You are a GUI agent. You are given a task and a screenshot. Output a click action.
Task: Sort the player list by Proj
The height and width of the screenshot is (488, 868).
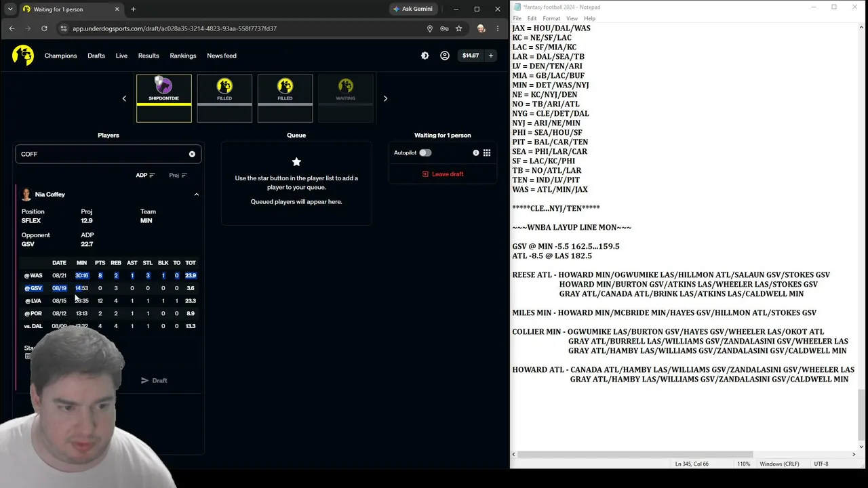pyautogui.click(x=178, y=175)
